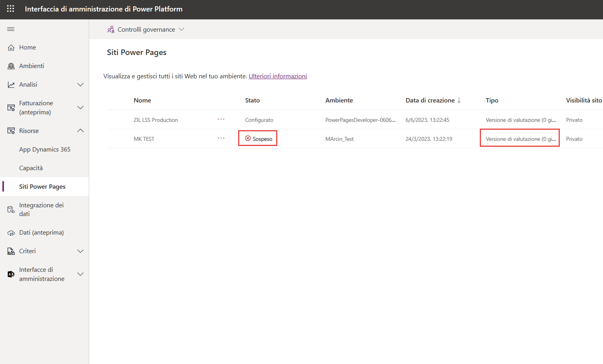Open the Criteri menu label
The height and width of the screenshot is (364, 603).
point(27,251)
